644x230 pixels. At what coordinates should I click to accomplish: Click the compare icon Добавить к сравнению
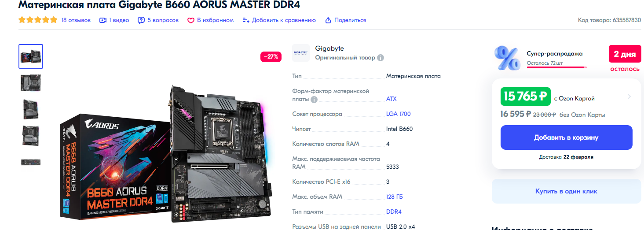246,20
